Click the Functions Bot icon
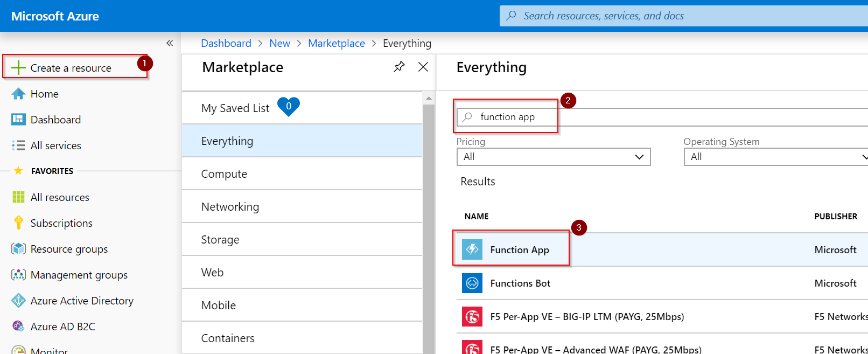 point(472,283)
